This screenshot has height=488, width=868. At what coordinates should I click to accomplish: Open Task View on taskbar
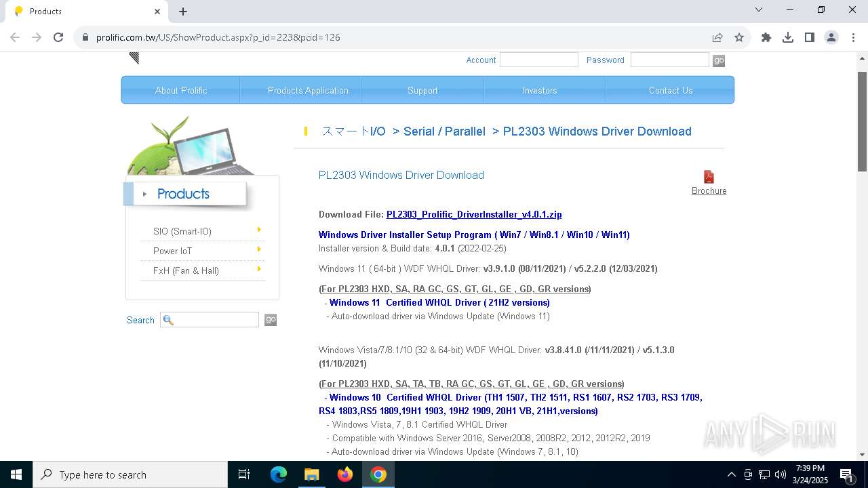click(244, 474)
